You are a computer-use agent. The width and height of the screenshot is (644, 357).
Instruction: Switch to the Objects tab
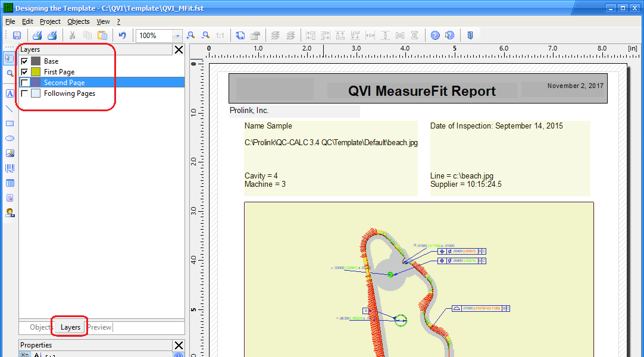tap(40, 327)
